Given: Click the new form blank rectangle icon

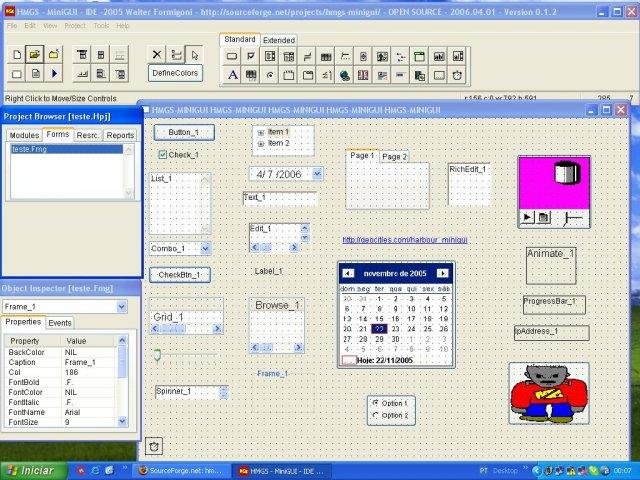Looking at the screenshot, I should tap(17, 73).
